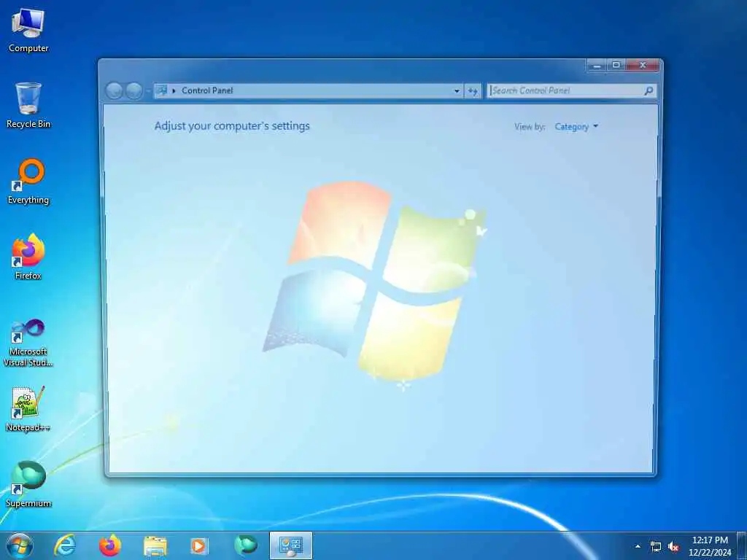This screenshot has height=560, width=747.
Task: Open the Windows Start menu
Action: pos(20,545)
